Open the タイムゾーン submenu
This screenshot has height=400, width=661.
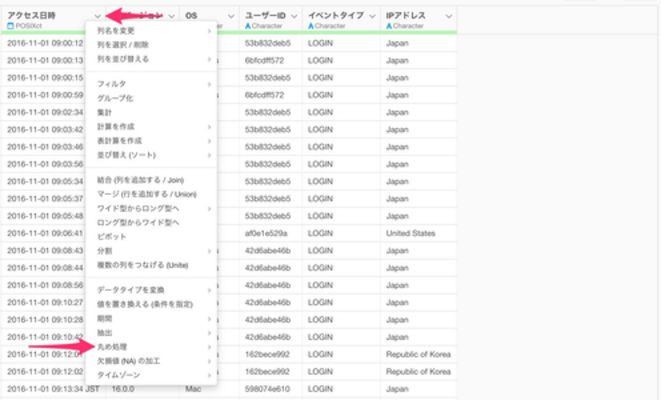tap(118, 374)
